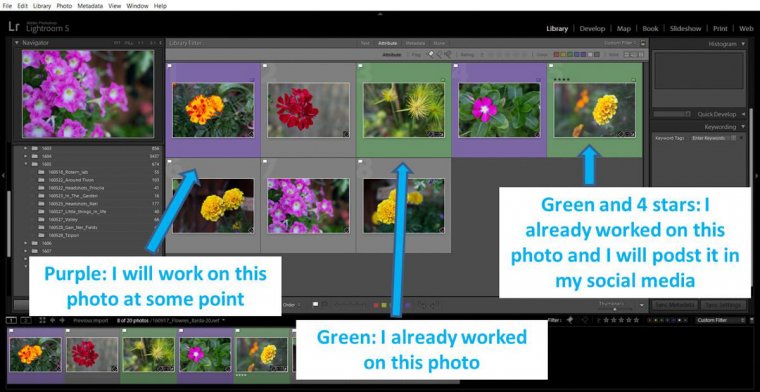Collapse the Navigator panel triangle
The height and width of the screenshot is (392, 760).
pos(16,43)
